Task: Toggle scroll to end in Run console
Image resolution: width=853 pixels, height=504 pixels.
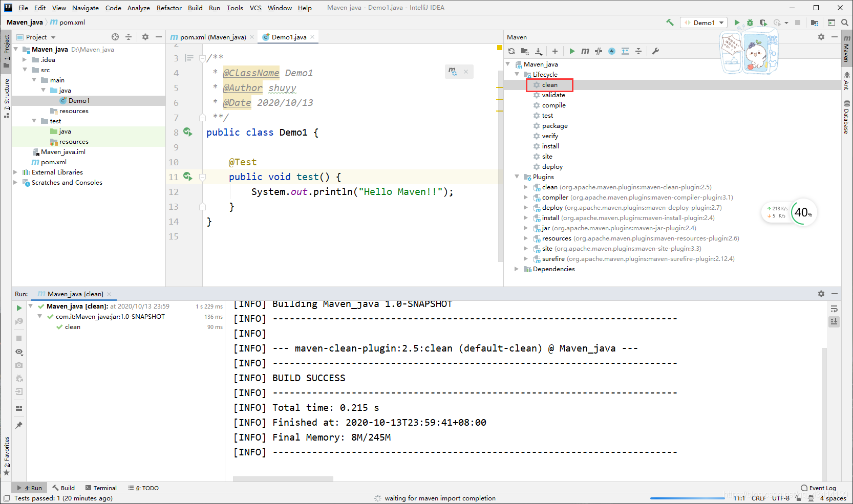Action: coord(834,322)
